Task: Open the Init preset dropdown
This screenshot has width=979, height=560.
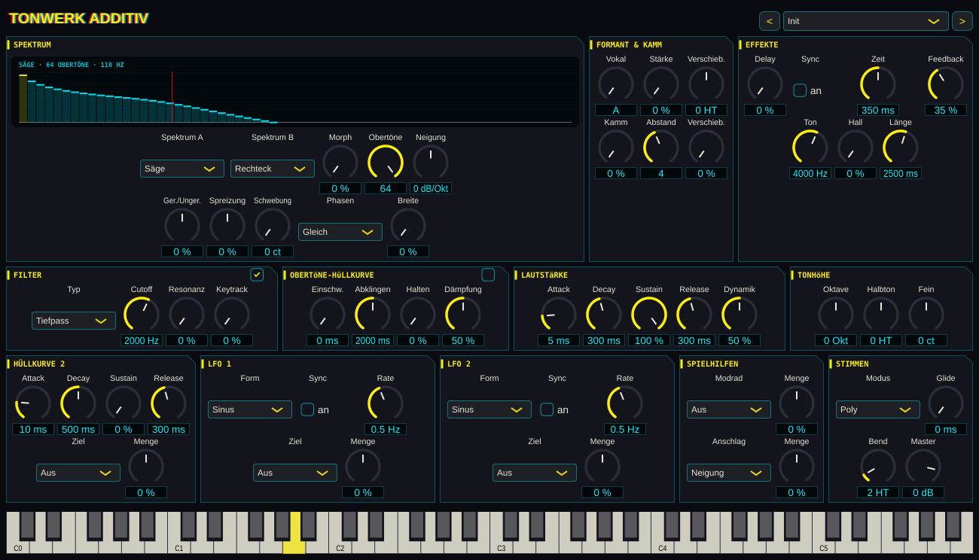Action: (x=866, y=21)
